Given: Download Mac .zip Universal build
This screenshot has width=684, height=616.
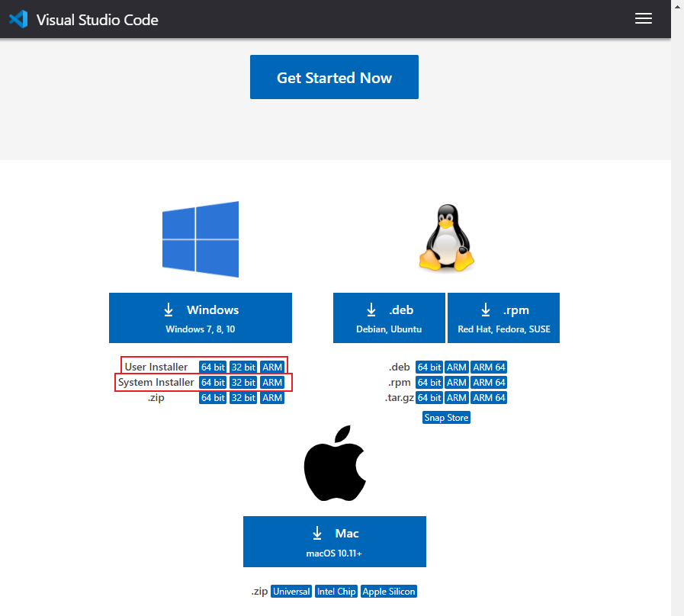Looking at the screenshot, I should pos(291,591).
